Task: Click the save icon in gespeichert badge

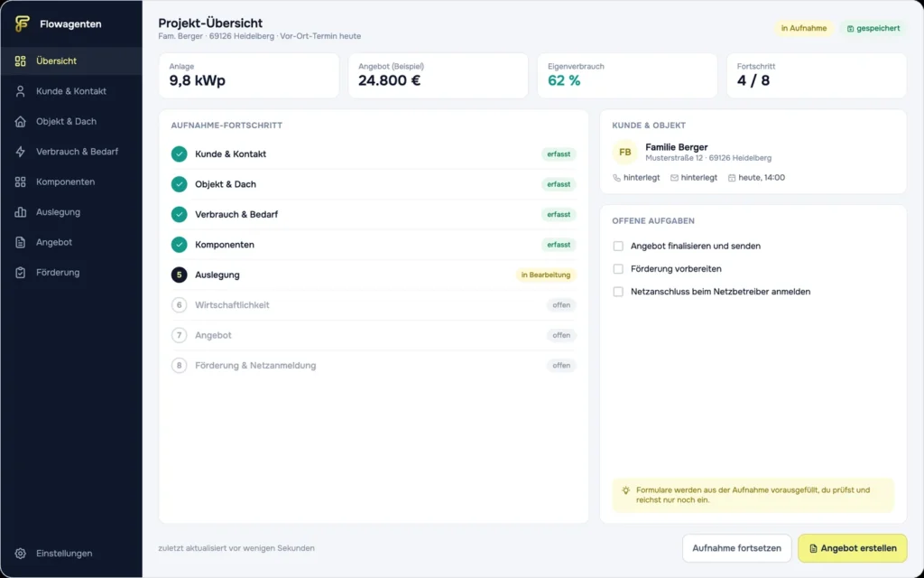Action: [x=850, y=28]
